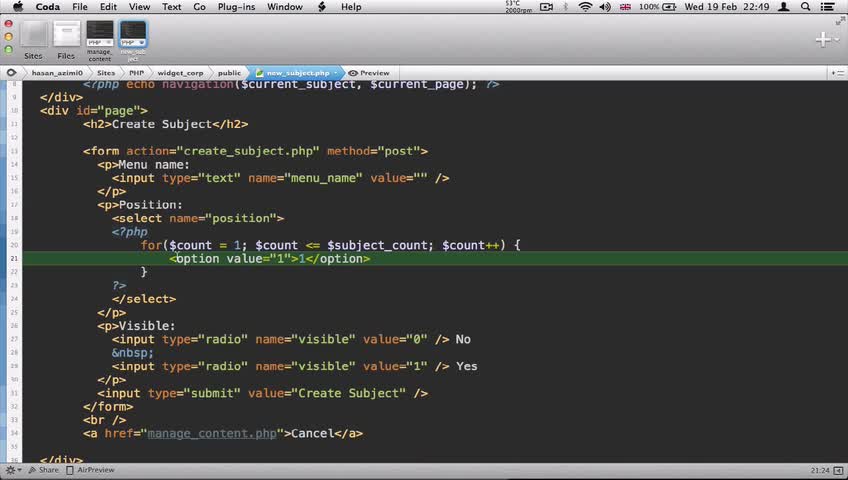The height and width of the screenshot is (480, 848).
Task: Open the Edit menu
Action: click(x=108, y=7)
